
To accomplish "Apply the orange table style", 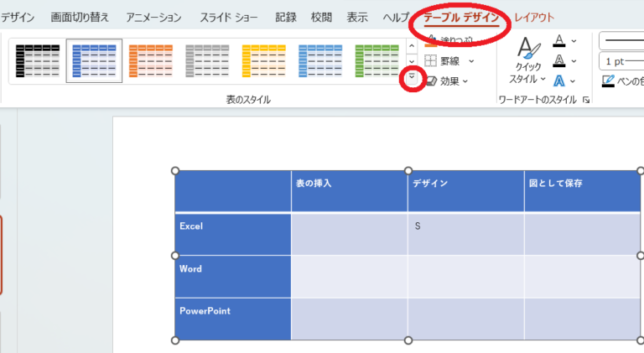I will click(x=151, y=61).
